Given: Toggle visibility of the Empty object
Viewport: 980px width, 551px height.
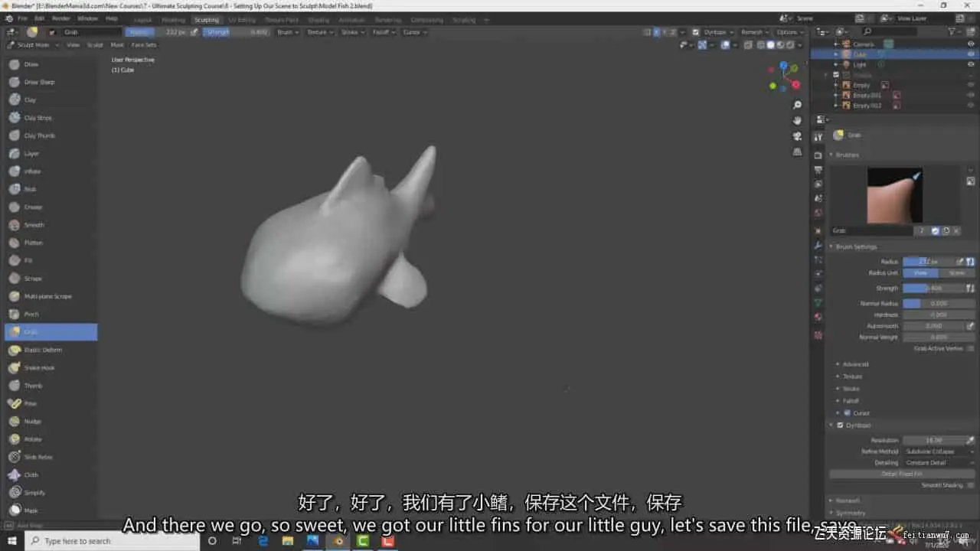Looking at the screenshot, I should coord(971,85).
